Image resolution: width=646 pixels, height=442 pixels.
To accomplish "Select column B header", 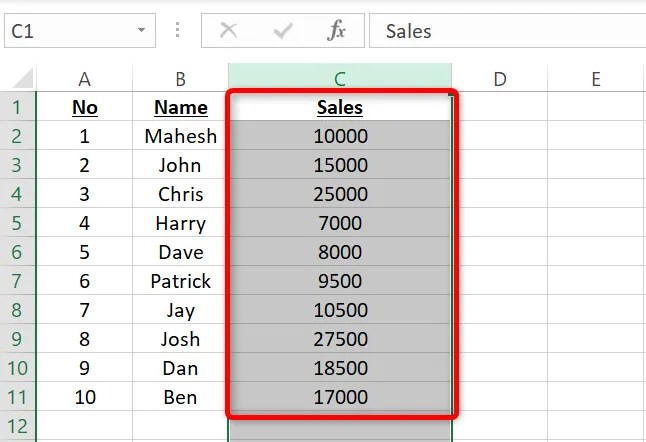I will pos(180,79).
